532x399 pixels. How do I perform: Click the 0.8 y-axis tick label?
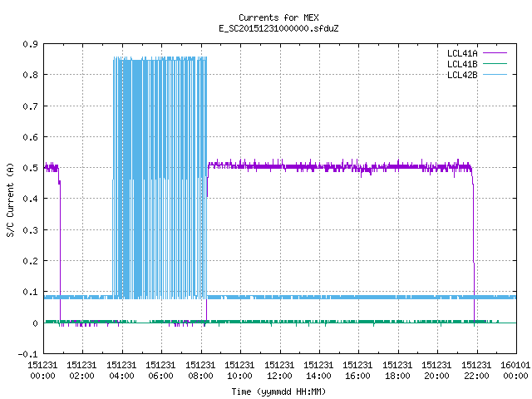[x=30, y=75]
